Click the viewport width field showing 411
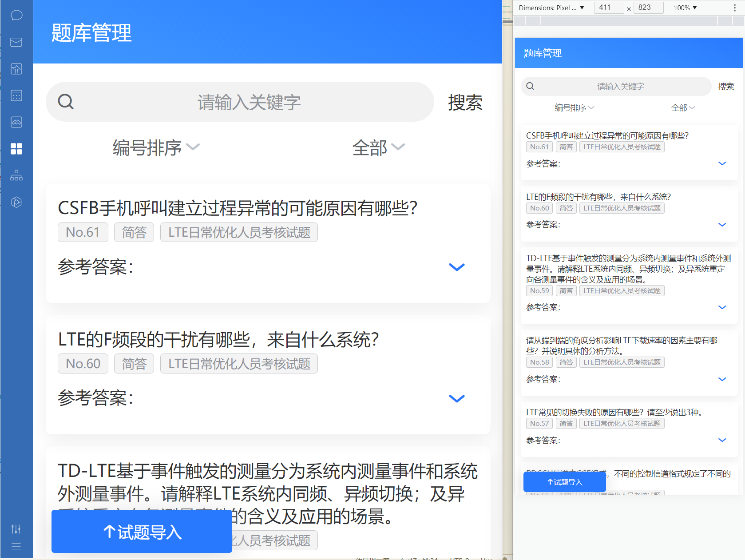Screen dimensions: 745x560 [608, 8]
